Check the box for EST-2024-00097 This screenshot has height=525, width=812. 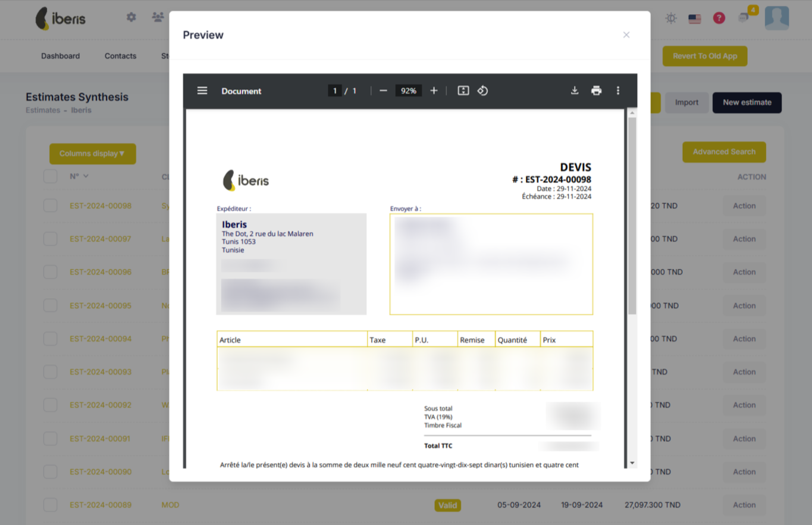(x=51, y=239)
